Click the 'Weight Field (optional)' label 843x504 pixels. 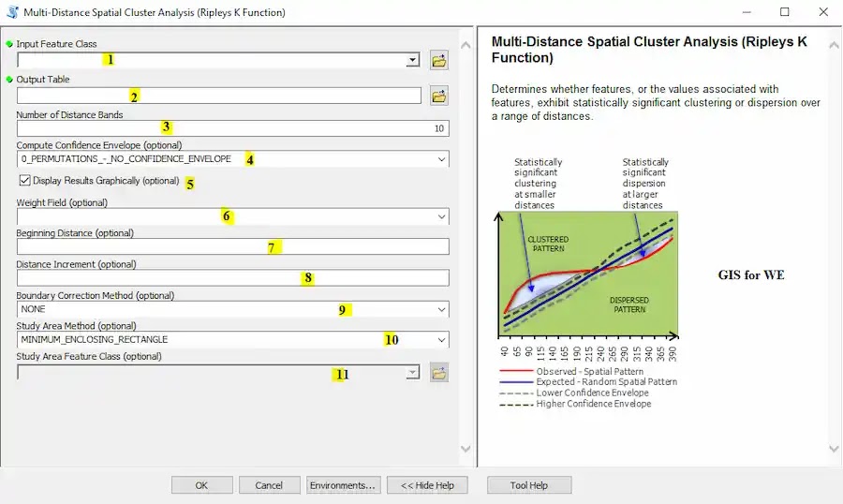click(62, 202)
